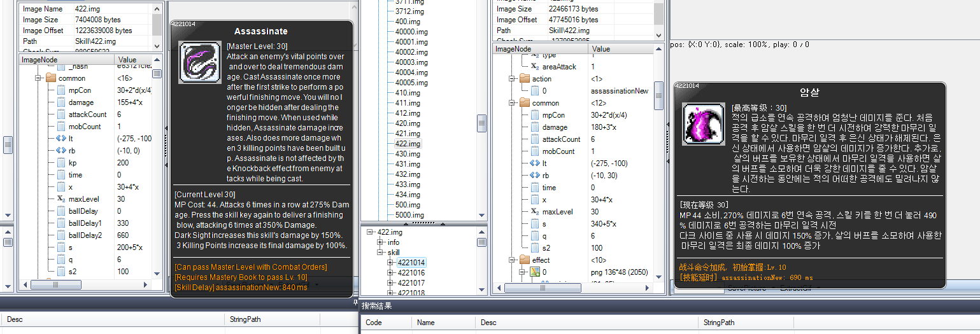The image size is (980, 334).
Task: Click the Code column header
Action: coord(373,323)
